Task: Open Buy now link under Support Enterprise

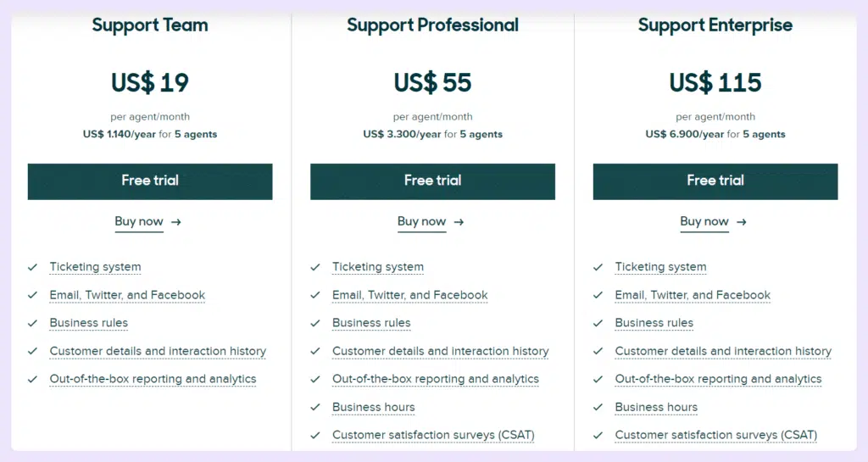Action: 704,222
